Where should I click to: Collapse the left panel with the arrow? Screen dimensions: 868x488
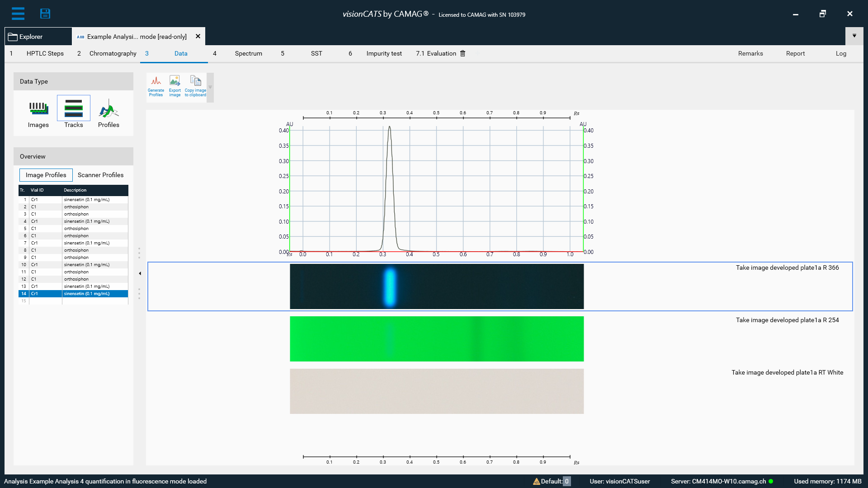(140, 273)
